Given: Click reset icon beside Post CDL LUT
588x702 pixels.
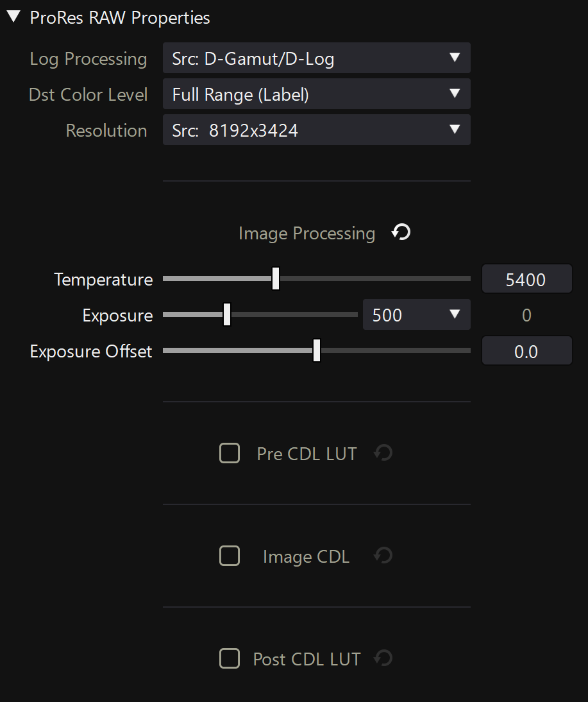Looking at the screenshot, I should pyautogui.click(x=383, y=658).
